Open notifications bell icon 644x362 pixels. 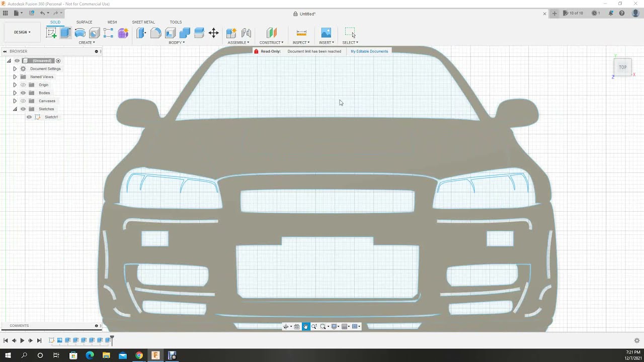click(611, 13)
